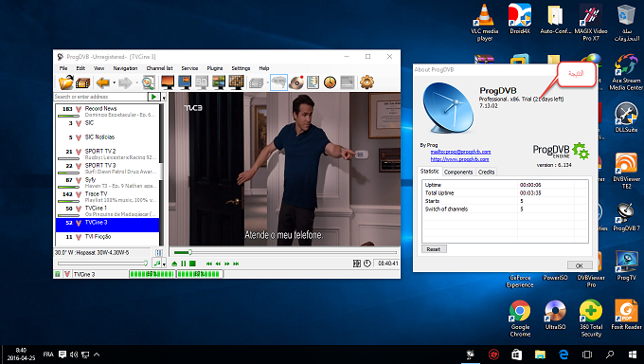
Task: Open File Explorer from the taskbar
Action: pos(540,355)
